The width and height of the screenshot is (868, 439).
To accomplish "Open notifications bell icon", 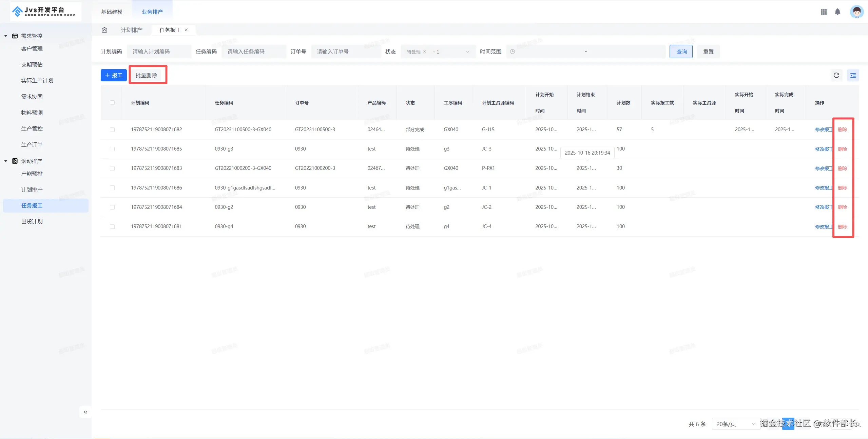I will [x=837, y=12].
